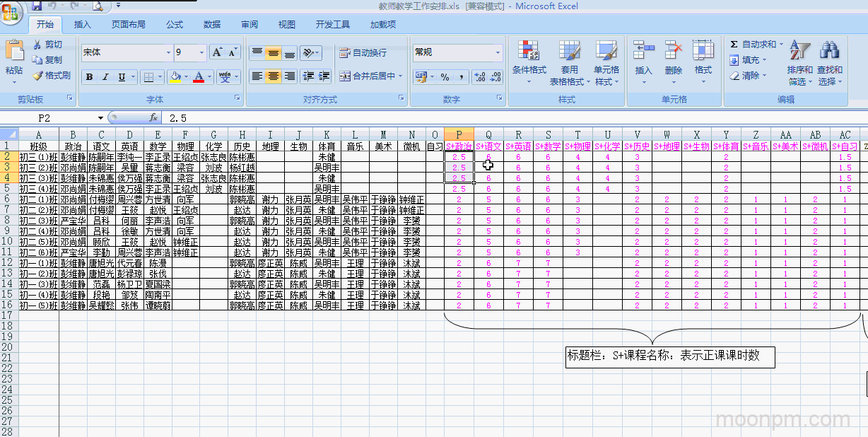
Task: Expand the AutoSum (自动求和) arrow
Action: [781, 45]
